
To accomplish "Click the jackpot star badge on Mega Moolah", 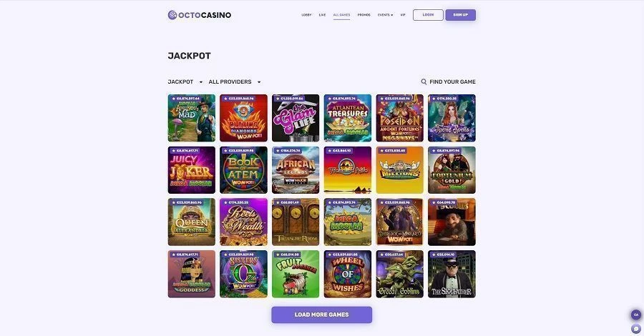I will click(x=329, y=202).
